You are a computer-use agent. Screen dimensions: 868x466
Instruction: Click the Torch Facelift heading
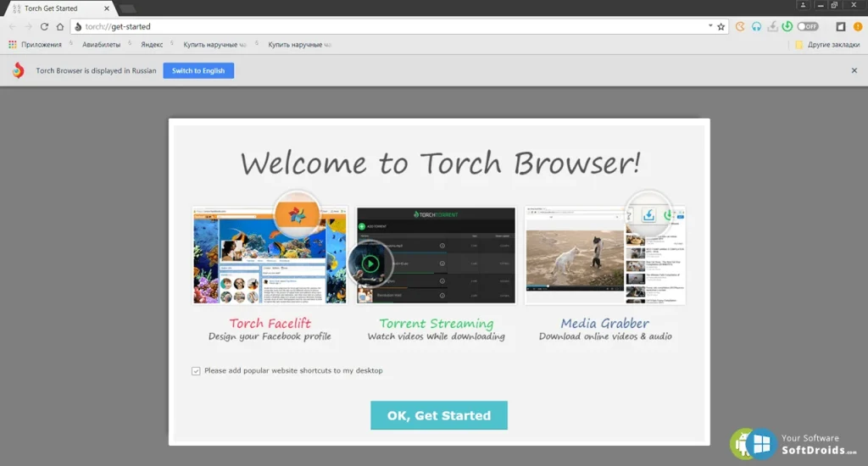pyautogui.click(x=270, y=323)
